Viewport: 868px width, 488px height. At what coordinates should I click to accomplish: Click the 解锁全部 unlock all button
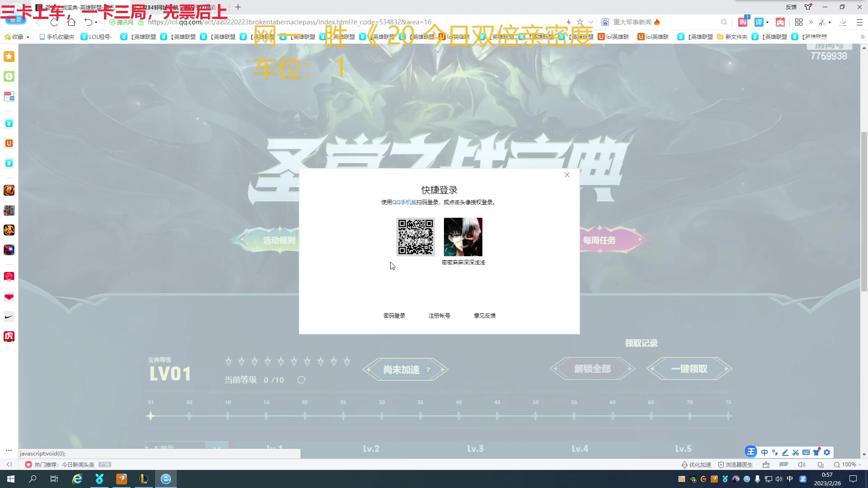pos(593,369)
